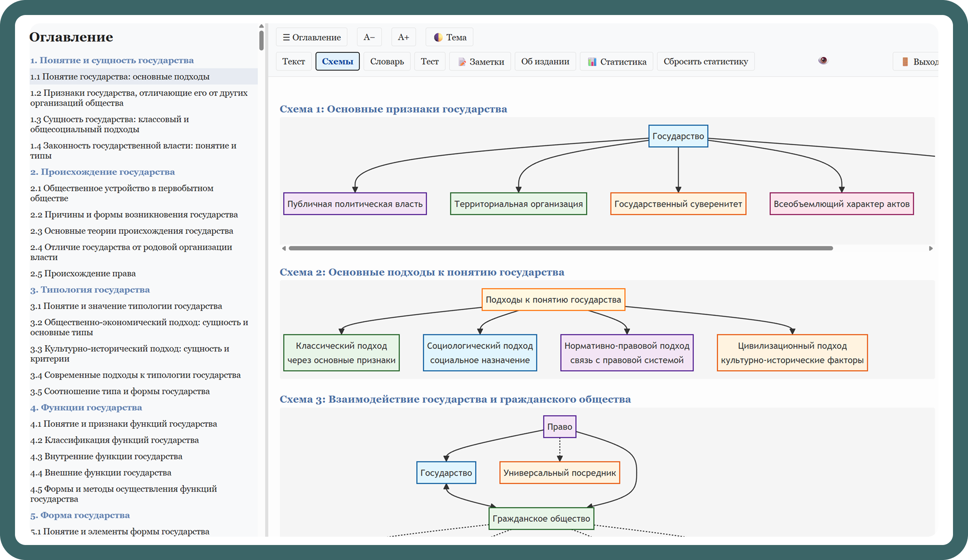Open chapter 3. Типология государства

point(90,290)
